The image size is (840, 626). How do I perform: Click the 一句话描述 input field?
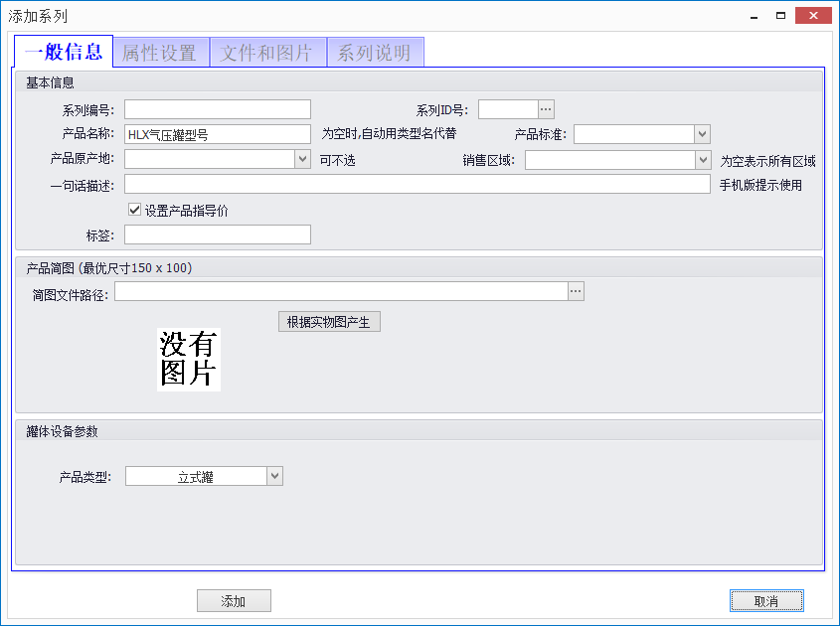398,183
